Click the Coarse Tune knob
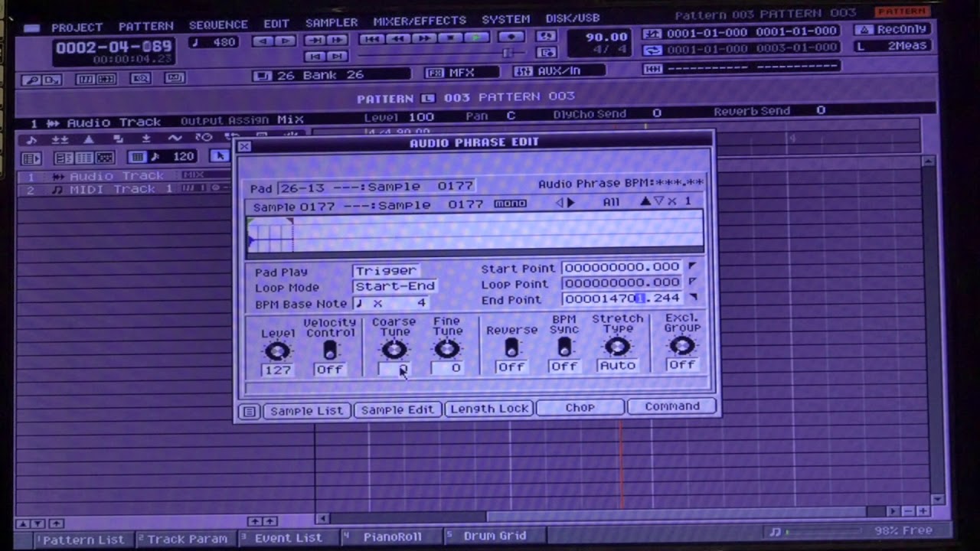 (x=394, y=350)
